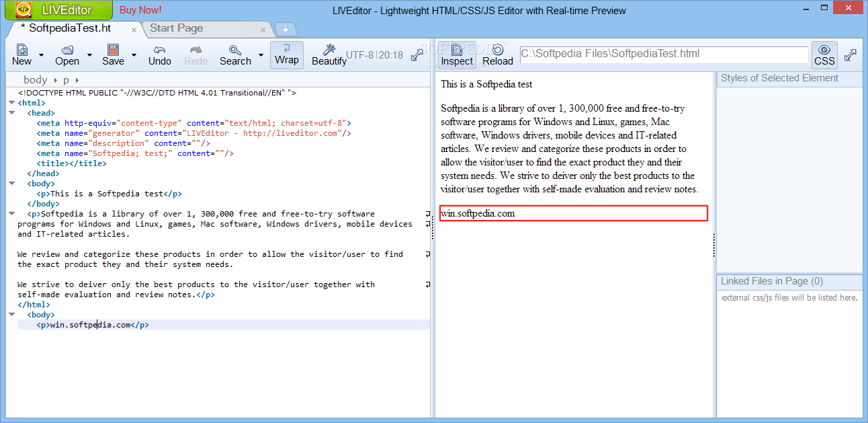Open the Open button dropdown arrow
This screenshot has width=868, height=423.
(x=89, y=55)
